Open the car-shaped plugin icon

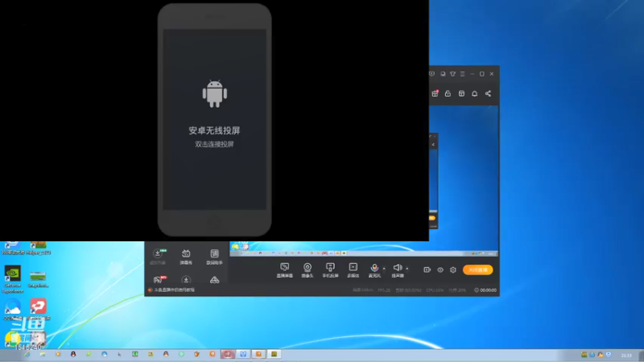(214, 280)
